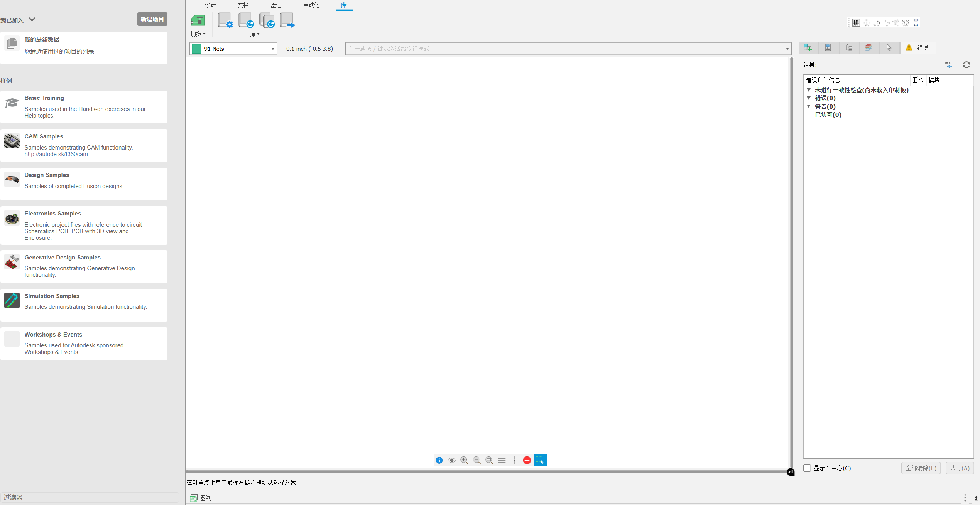Viewport: 980px width, 505px height.
Task: Click the switch-to-PCB board icon
Action: [x=198, y=20]
